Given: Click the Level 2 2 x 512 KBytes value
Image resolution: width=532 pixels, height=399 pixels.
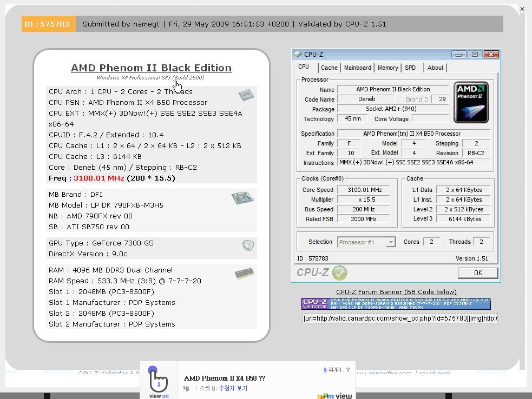Looking at the screenshot, I should (x=464, y=209).
